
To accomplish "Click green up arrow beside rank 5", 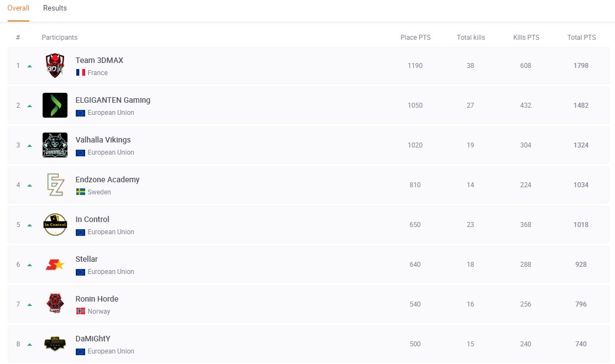I will [29, 225].
